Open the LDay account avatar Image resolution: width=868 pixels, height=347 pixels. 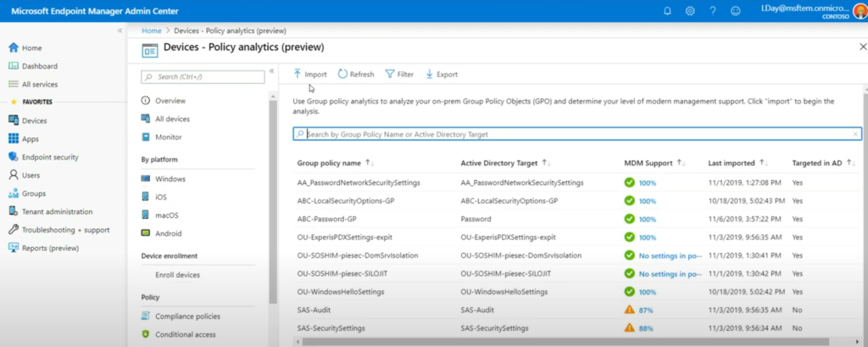click(x=860, y=11)
